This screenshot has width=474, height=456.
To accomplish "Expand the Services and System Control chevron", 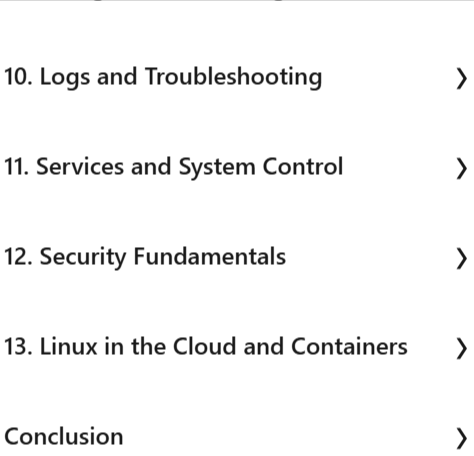I will pos(461,169).
